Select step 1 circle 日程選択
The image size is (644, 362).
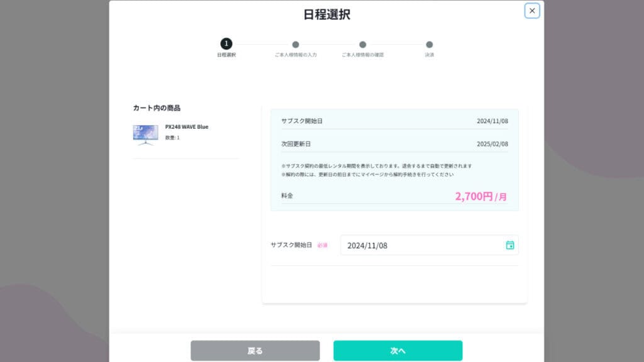click(x=226, y=43)
